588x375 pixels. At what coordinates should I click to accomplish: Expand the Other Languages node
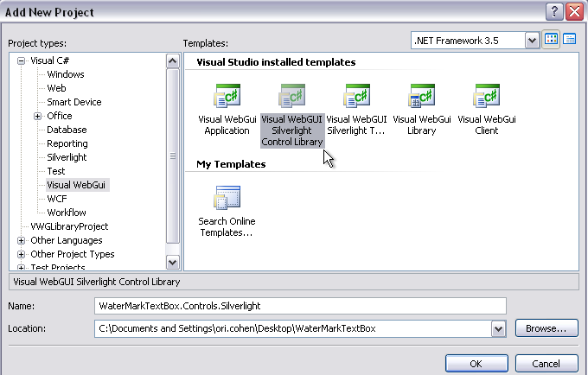point(21,240)
